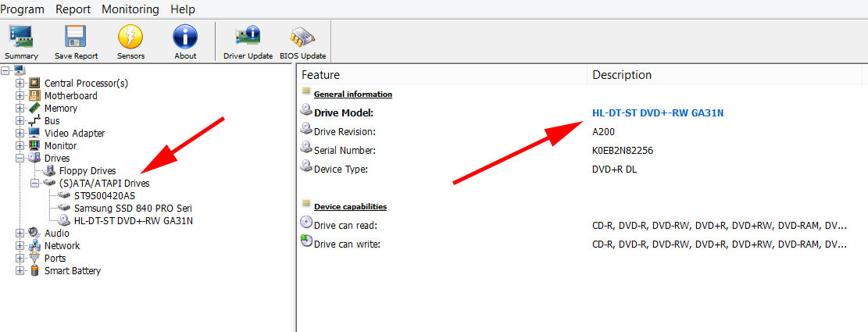Collapse the root computer node

pos(5,71)
